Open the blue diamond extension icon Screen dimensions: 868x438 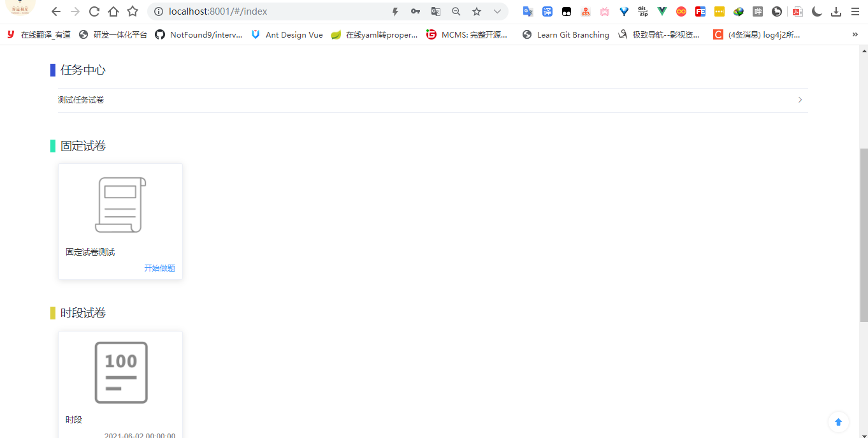point(624,11)
